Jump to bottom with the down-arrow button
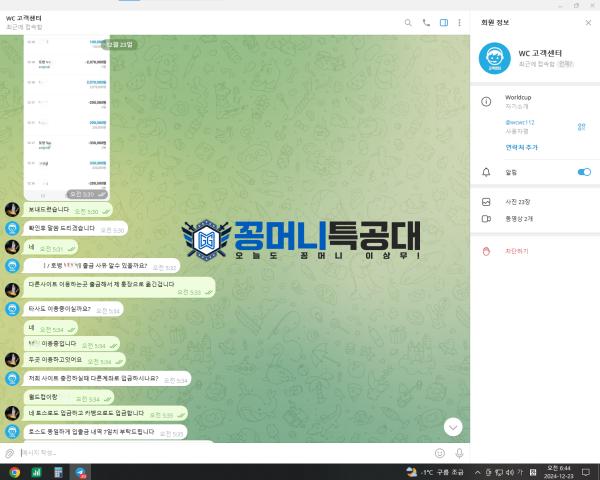This screenshot has height=480, width=600. click(x=453, y=427)
